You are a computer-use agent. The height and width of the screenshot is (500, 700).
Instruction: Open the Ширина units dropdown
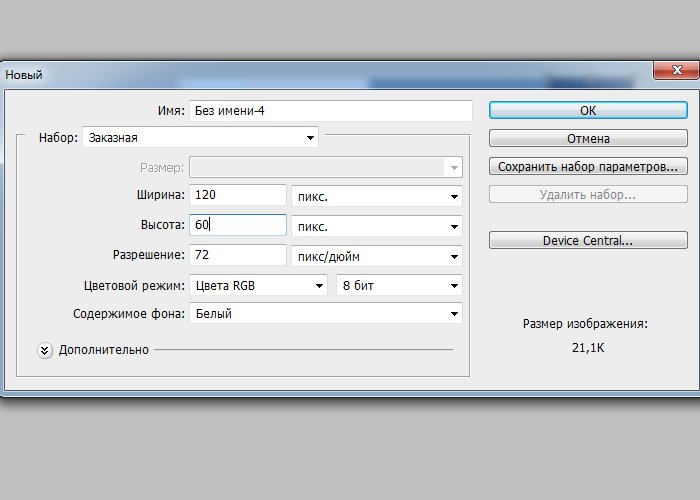[x=376, y=196]
